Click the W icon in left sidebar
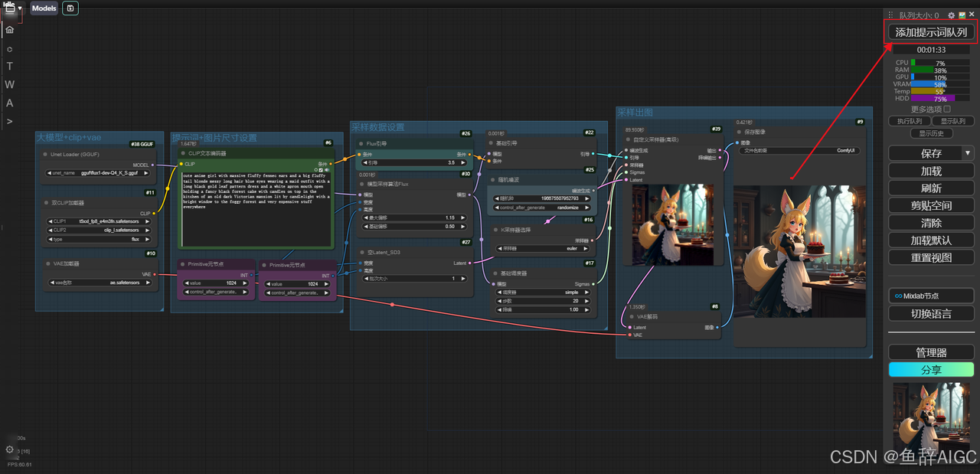 point(9,85)
